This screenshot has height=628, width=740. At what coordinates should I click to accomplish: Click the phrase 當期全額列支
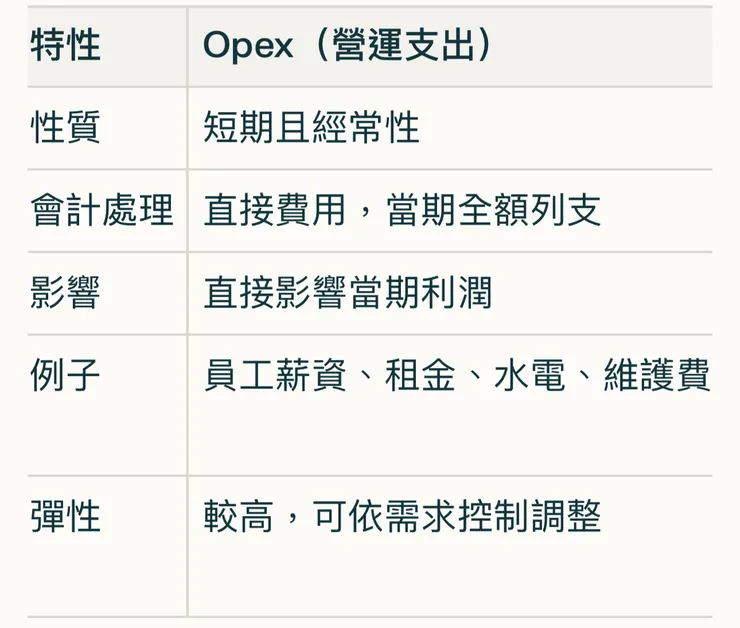click(x=493, y=211)
